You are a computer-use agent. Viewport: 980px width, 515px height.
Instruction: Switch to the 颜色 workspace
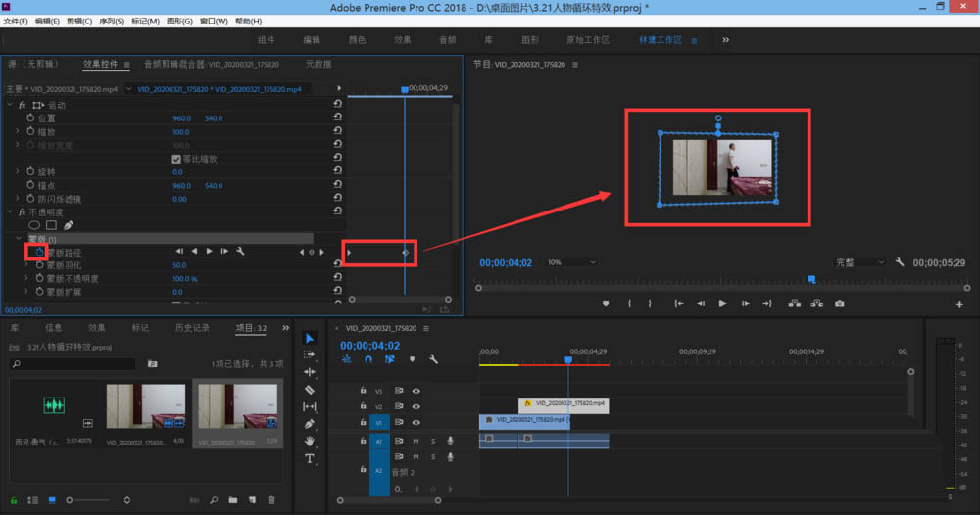pos(357,40)
